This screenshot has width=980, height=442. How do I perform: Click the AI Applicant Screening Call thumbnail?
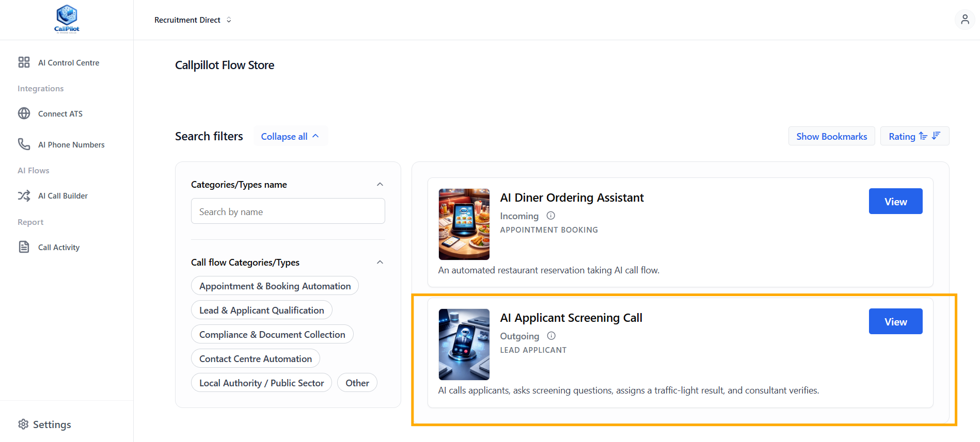tap(464, 344)
